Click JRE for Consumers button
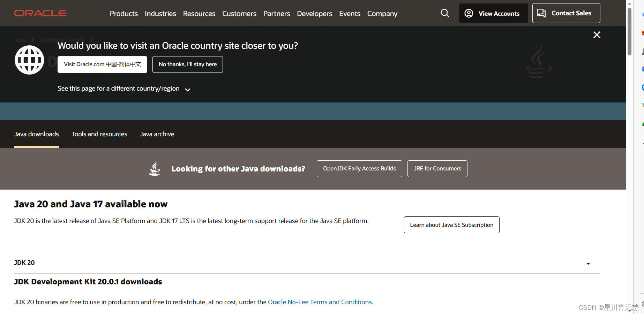Viewport: 644px width, 314px height. coord(437,169)
